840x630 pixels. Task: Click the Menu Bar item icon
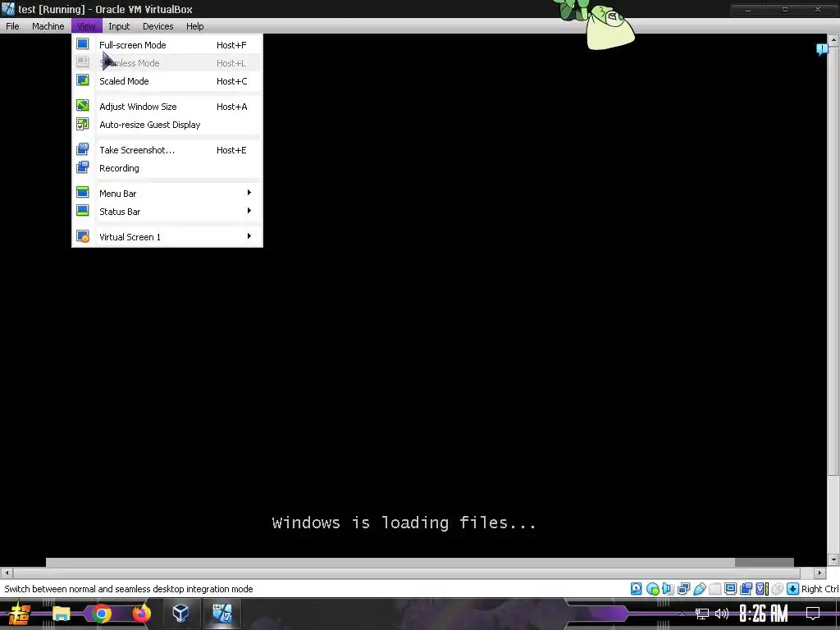tap(83, 193)
